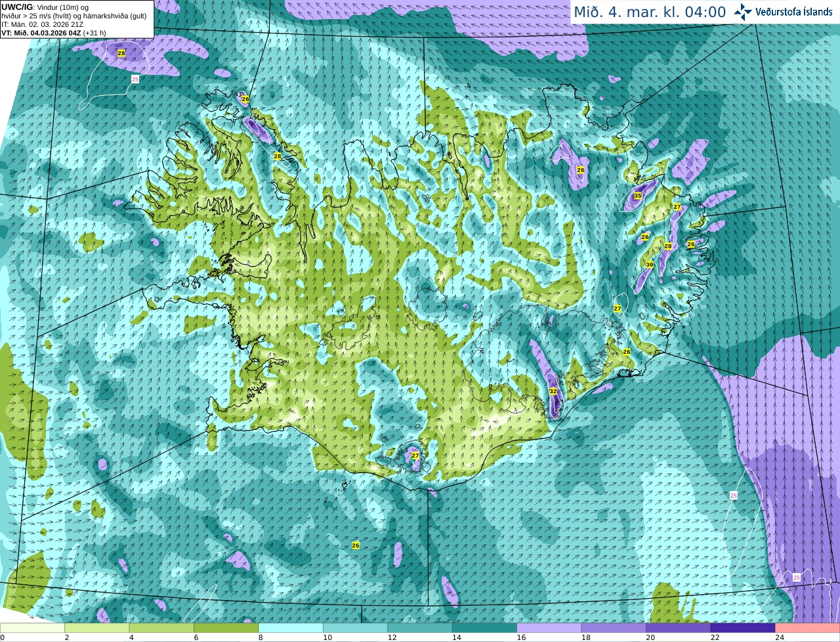
Task: Pick the 14–16 m/s dark teal legend swatch
Action: click(x=484, y=628)
